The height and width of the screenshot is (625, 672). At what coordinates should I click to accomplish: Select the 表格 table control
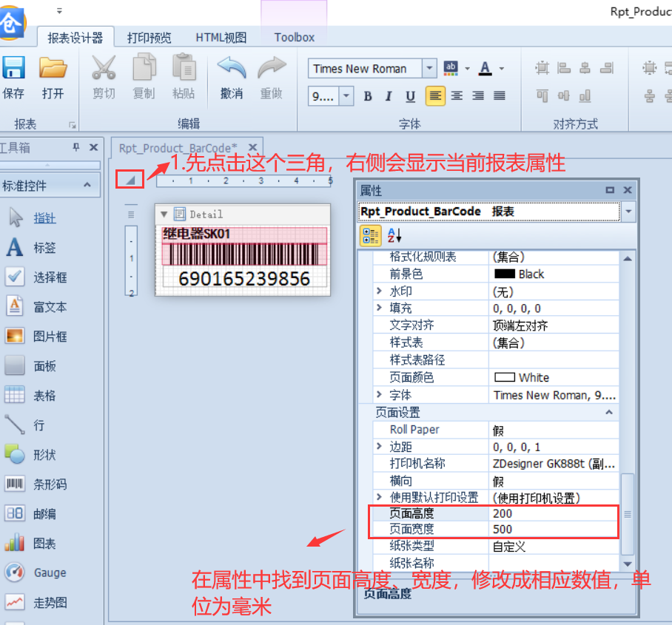44,396
